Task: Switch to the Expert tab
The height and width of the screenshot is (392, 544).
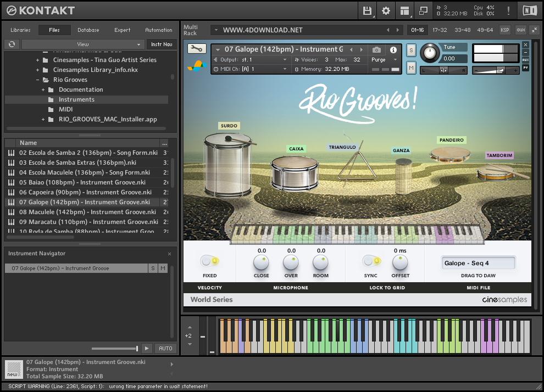Action: (x=122, y=30)
